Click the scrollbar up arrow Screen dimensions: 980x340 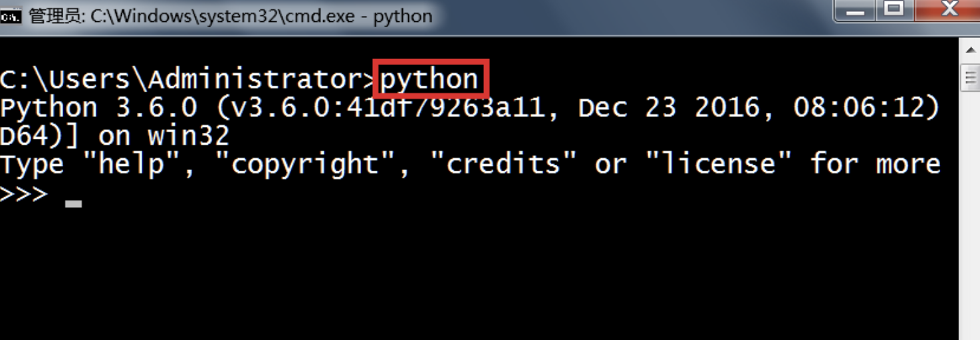click(970, 50)
